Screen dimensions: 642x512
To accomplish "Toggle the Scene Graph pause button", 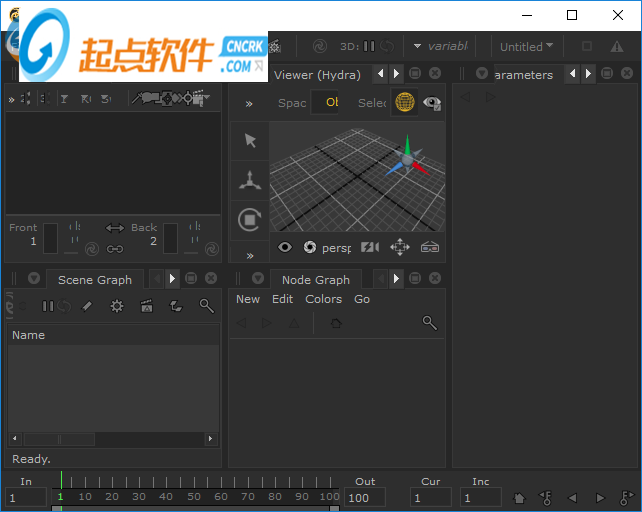I will click(x=47, y=306).
